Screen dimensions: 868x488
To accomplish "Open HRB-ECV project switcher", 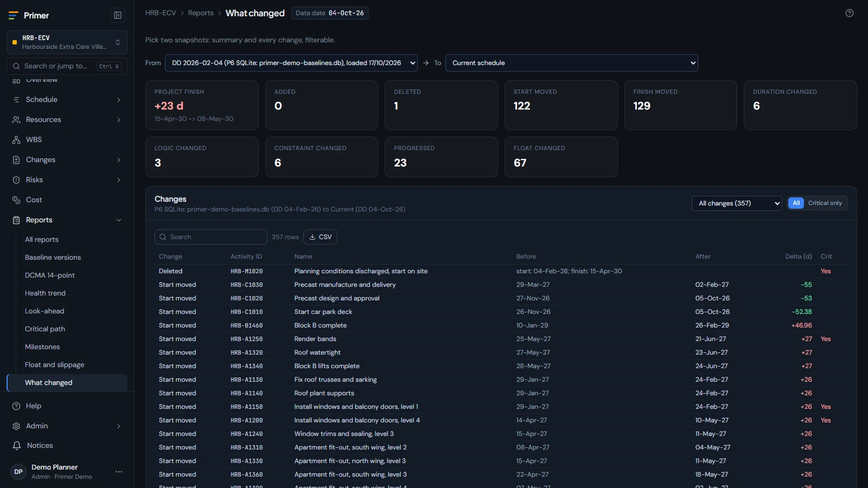I will point(67,42).
